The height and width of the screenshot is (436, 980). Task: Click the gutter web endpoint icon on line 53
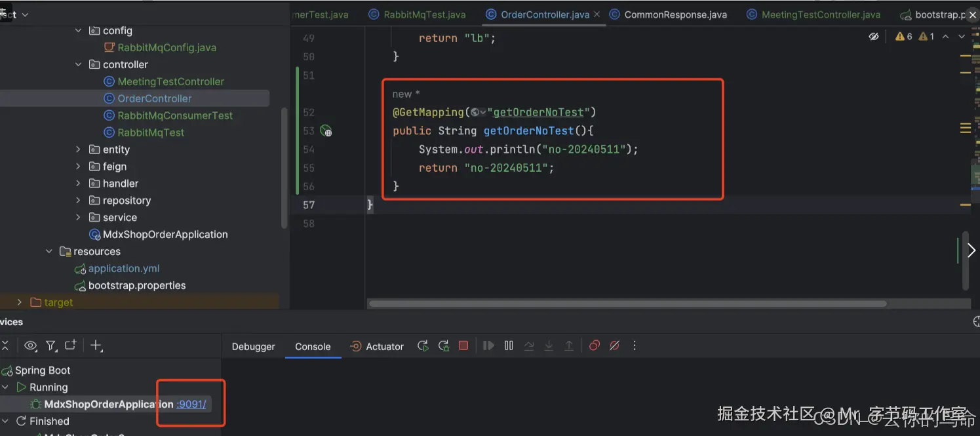326,131
